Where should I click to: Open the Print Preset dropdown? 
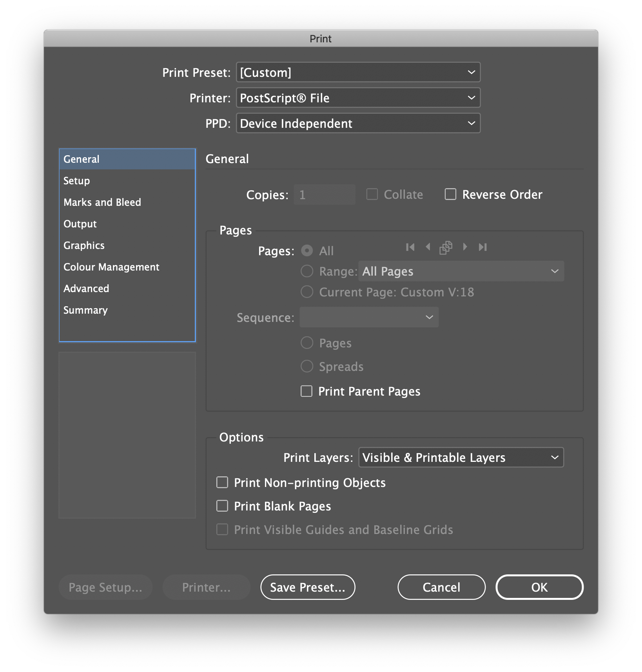[357, 72]
